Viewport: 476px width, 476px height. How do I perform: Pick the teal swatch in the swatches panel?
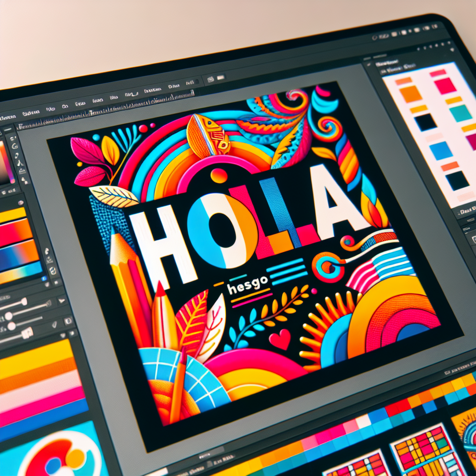pyautogui.click(x=460, y=113)
